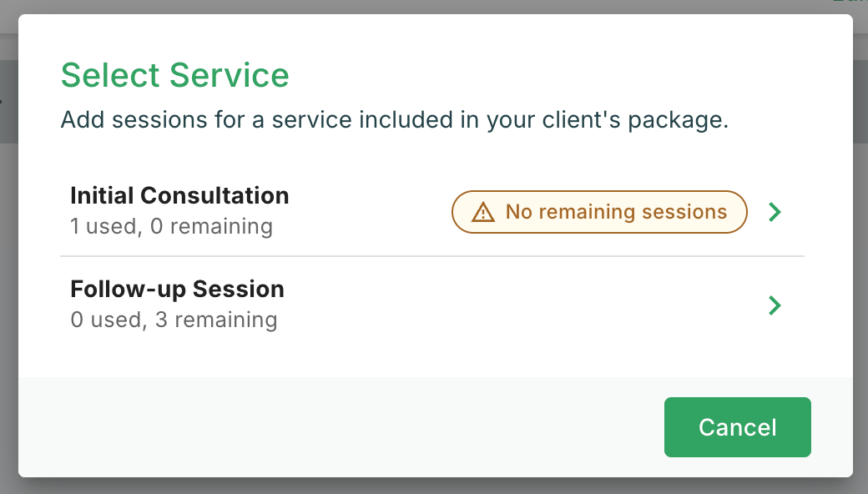Screen dimensions: 868x494
Task: Select the Follow-up Session service title
Action: pyautogui.click(x=177, y=290)
